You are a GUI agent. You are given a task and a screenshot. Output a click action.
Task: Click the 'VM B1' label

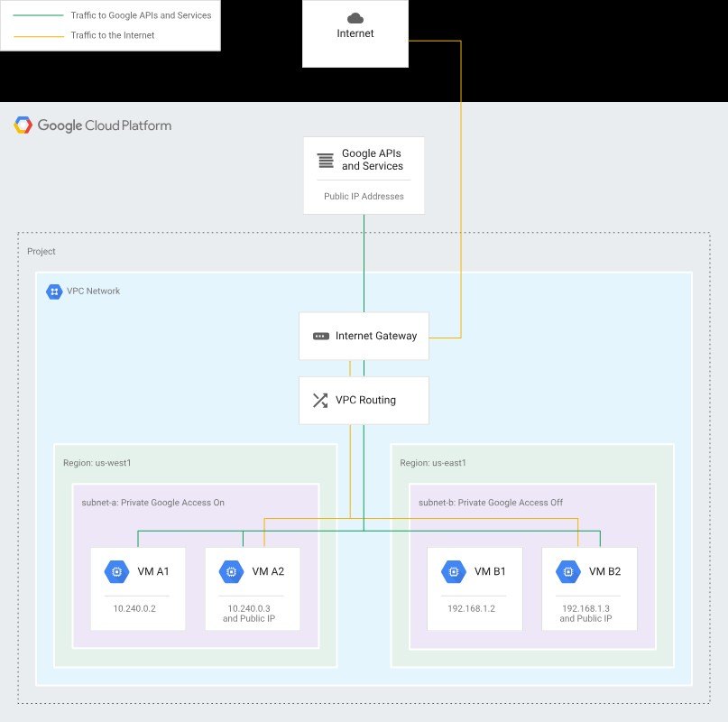(x=490, y=571)
